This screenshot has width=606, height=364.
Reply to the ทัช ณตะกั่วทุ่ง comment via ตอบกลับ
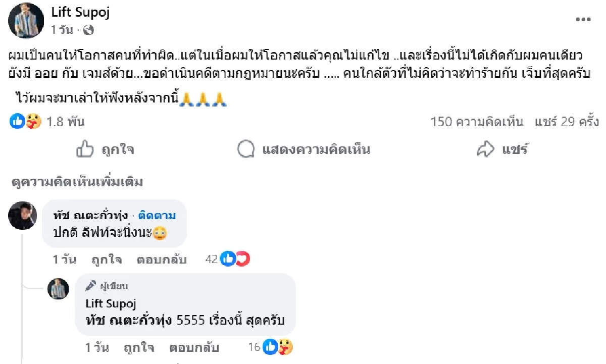pyautogui.click(x=162, y=259)
